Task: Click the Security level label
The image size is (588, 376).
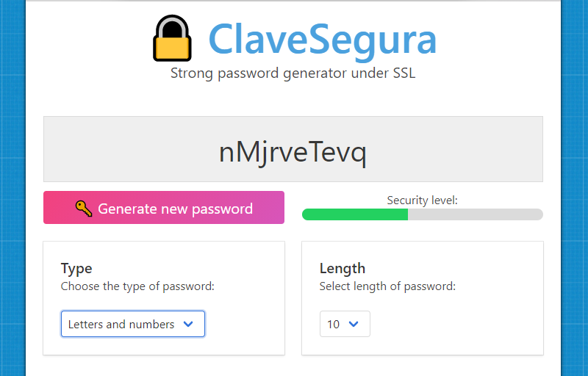Action: pos(422,200)
